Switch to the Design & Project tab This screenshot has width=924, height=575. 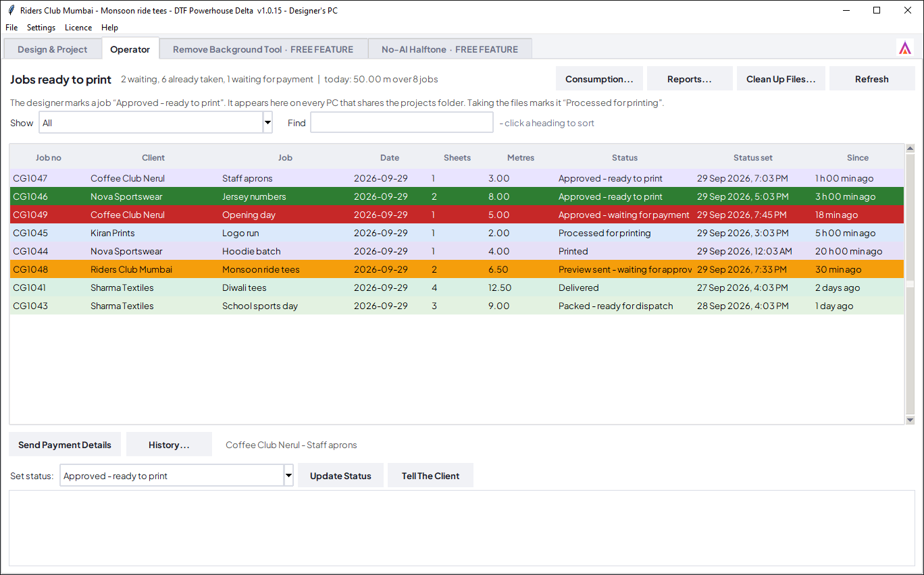click(x=53, y=49)
